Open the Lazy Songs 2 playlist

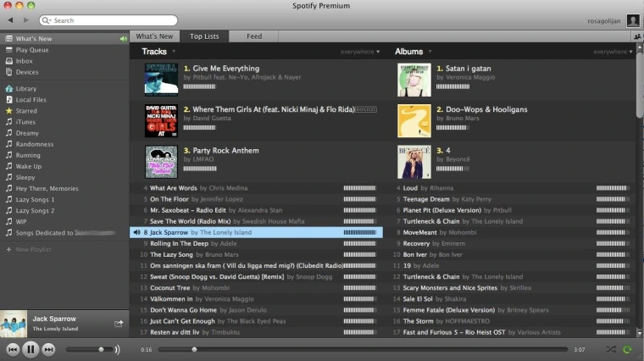[64, 211]
